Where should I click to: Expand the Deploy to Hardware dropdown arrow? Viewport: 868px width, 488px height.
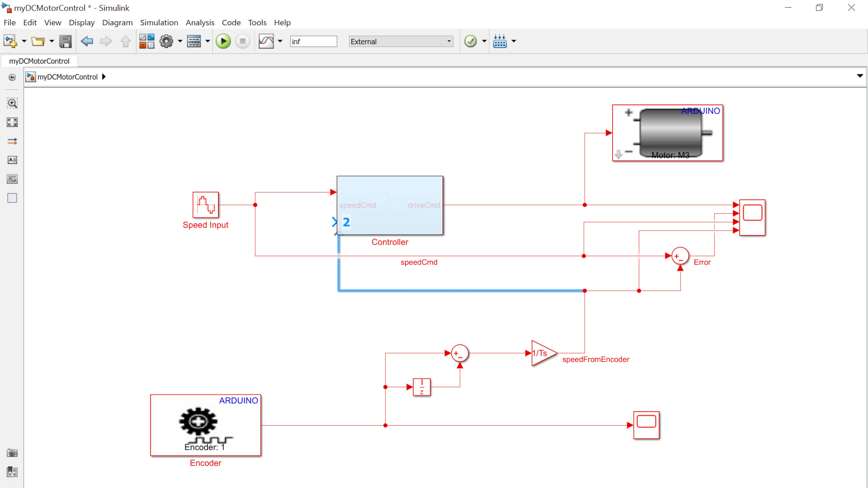point(514,41)
